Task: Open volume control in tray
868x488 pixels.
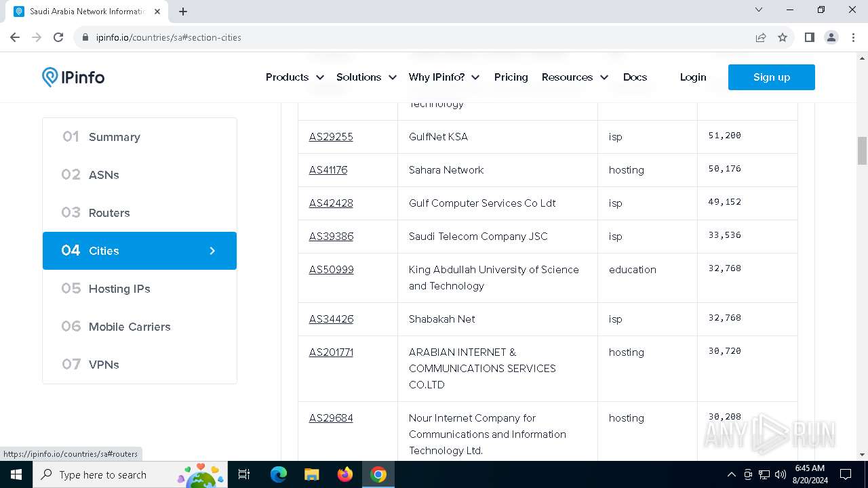Action: (781, 474)
